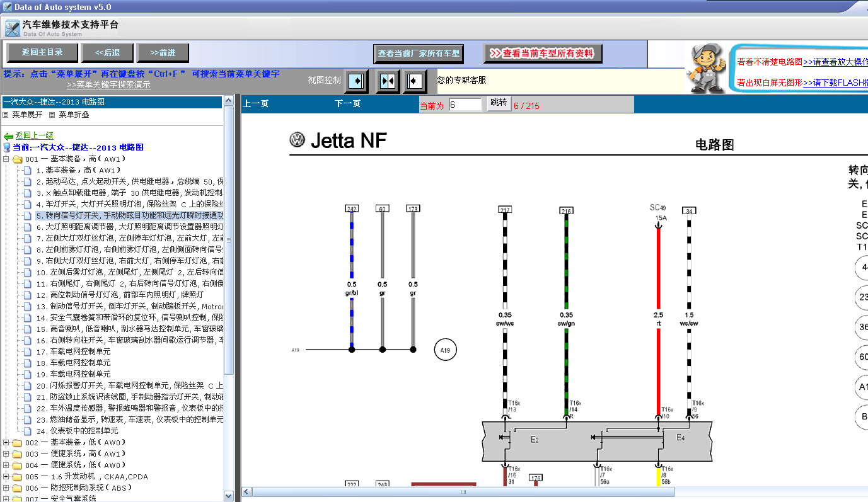Expand 005 1.6升发动机 CKAA,CPDA folder
Screen dimensions: 868x502
click(6, 477)
